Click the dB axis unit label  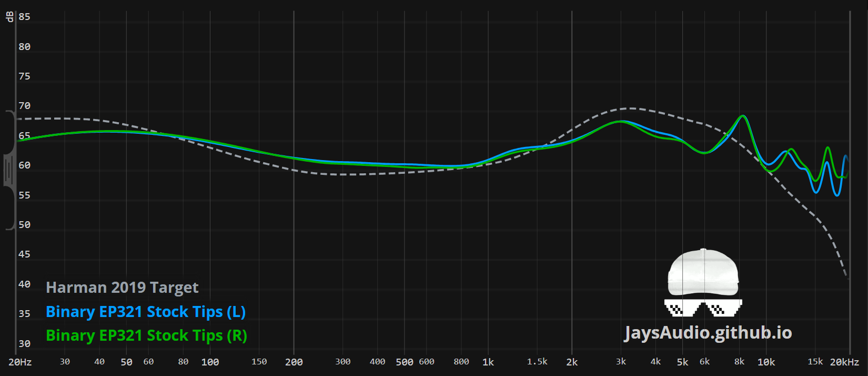coord(9,16)
